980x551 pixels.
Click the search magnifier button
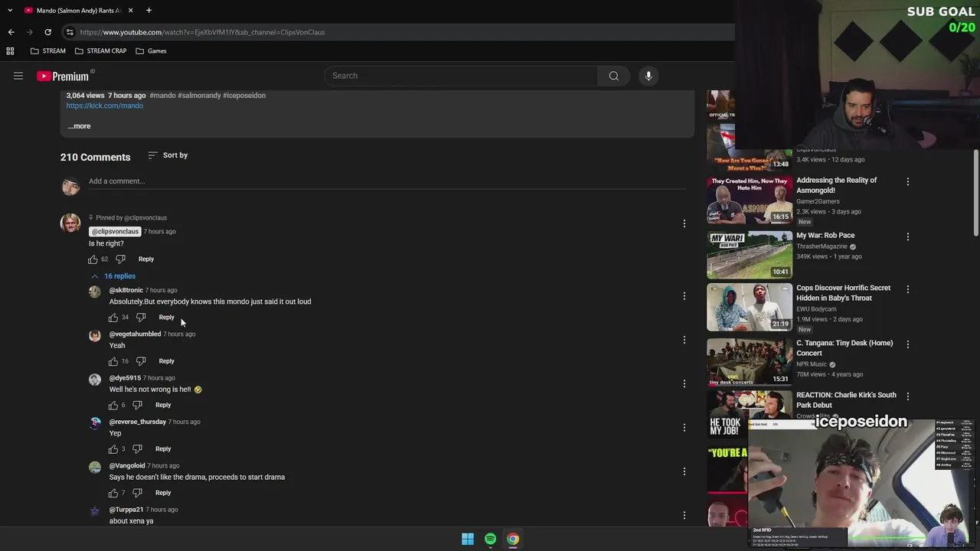click(613, 76)
